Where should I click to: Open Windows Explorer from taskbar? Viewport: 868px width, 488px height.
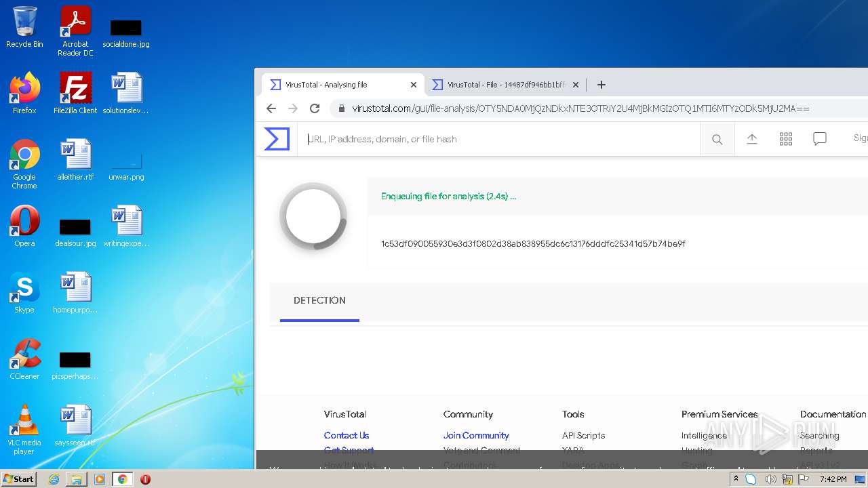coord(77,479)
